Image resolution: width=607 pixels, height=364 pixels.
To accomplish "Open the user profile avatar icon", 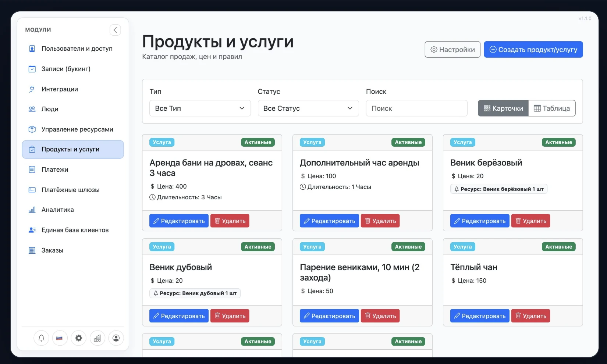I will (x=116, y=338).
